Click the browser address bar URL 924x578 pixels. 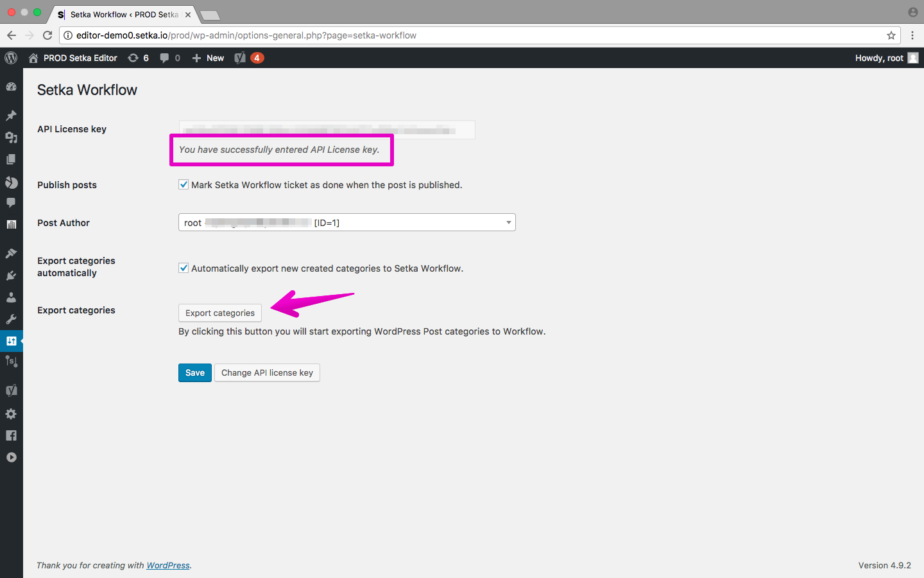pos(246,35)
